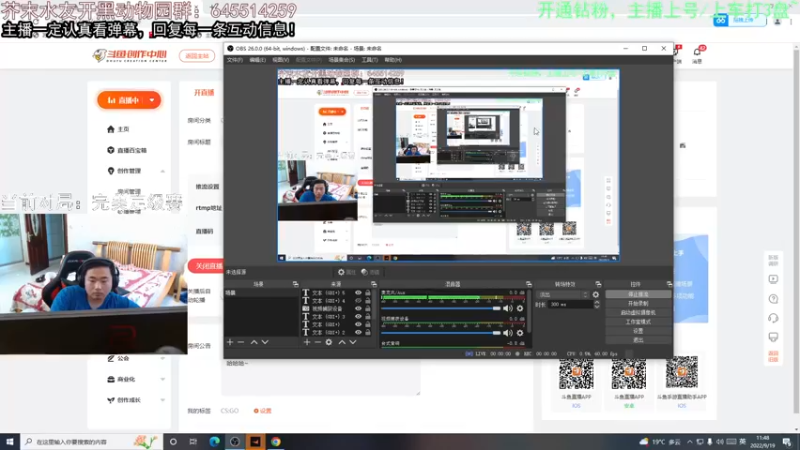The image size is (800, 450).
Task: Open Windows Task View in taskbar
Action: pos(193,442)
